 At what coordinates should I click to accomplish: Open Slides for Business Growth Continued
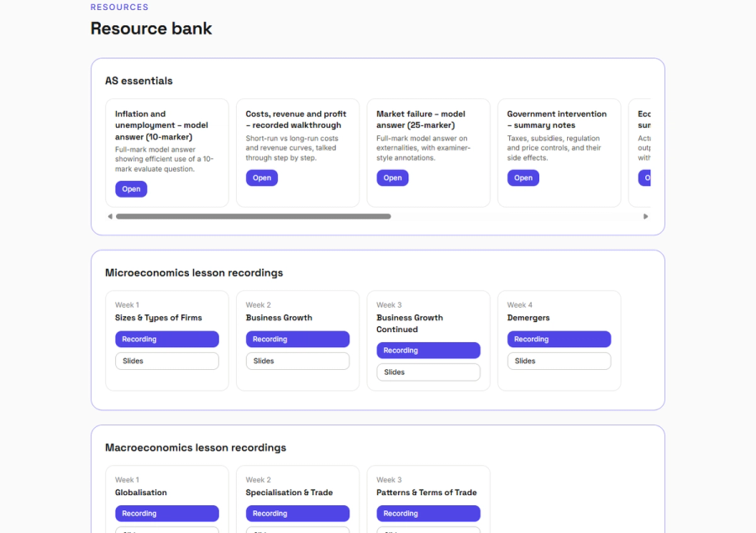tap(428, 372)
